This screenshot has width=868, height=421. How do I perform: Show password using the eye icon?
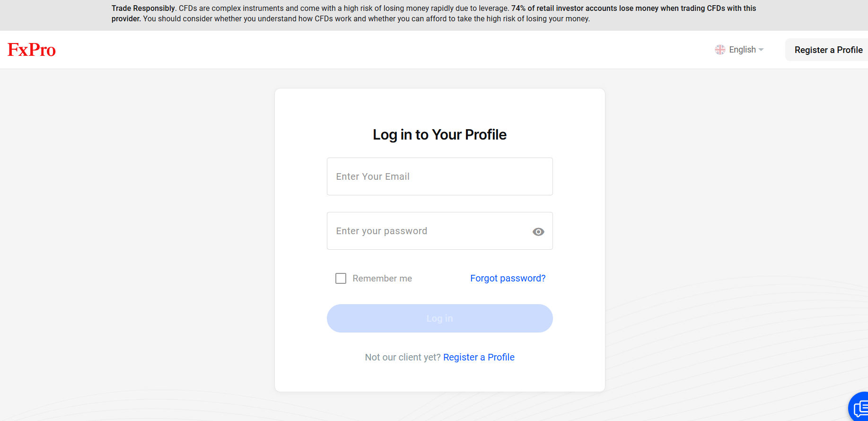click(538, 232)
